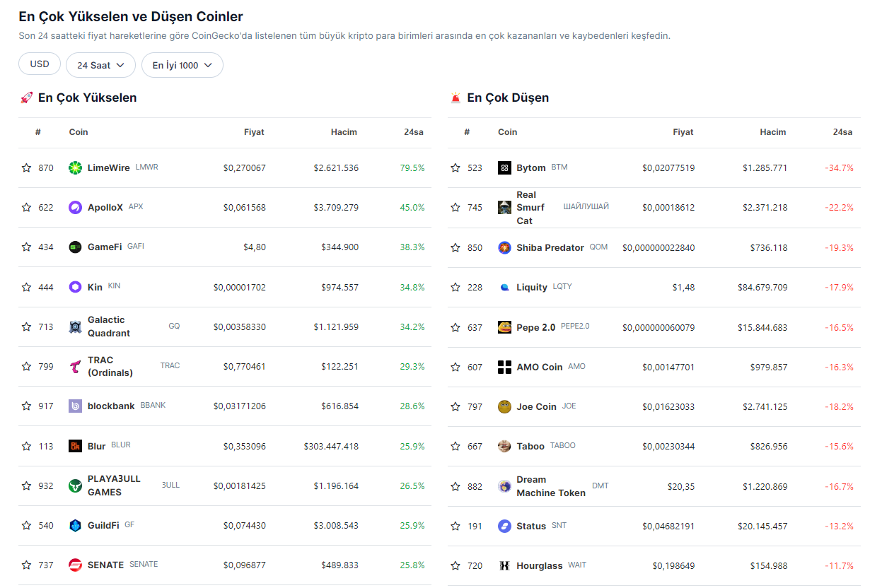Expand the En İyi 1000 dropdown
The width and height of the screenshot is (882, 588).
pos(182,65)
